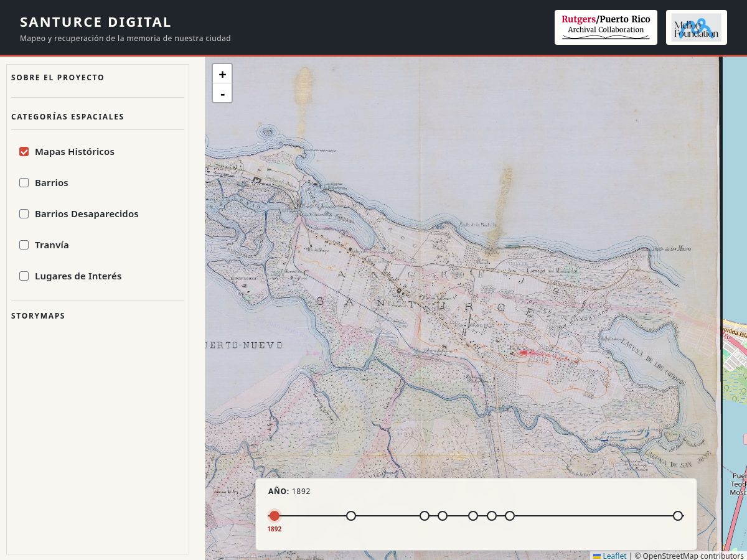The image size is (747, 560).
Task: Open the Mellon Foundation logo
Action: click(x=697, y=27)
